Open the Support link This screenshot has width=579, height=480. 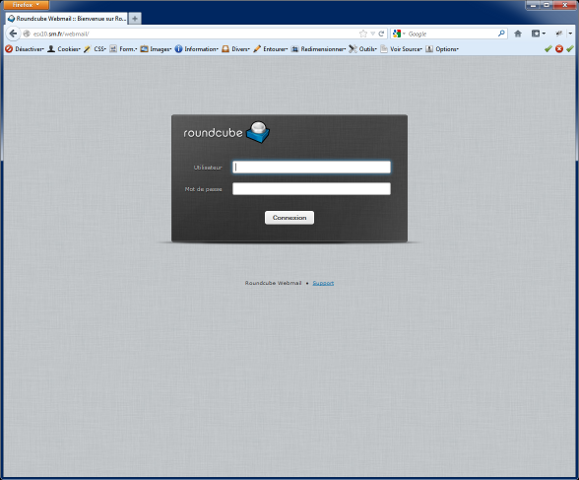(x=323, y=283)
